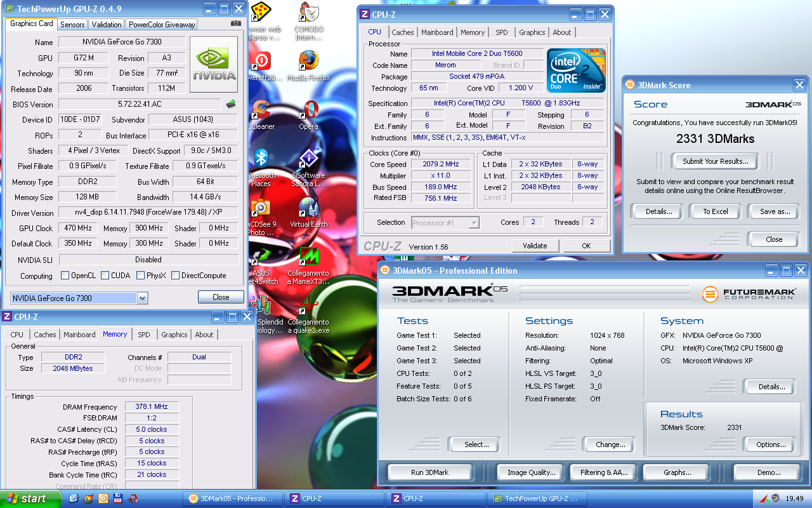Toggle the DirectCompute checkbox in GPU-Z
Viewport: 812px width, 508px height.
175,276
